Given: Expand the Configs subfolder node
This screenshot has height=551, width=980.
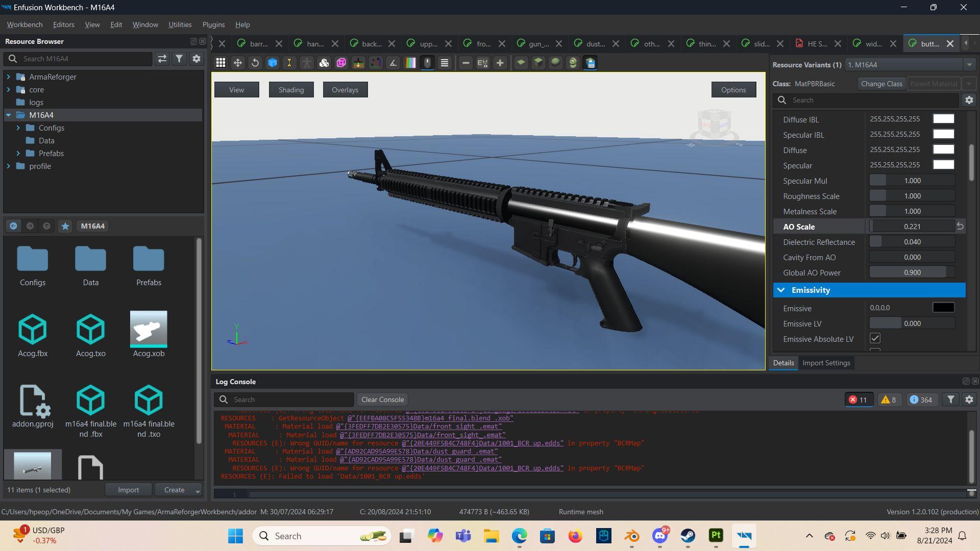Looking at the screenshot, I should click(18, 128).
